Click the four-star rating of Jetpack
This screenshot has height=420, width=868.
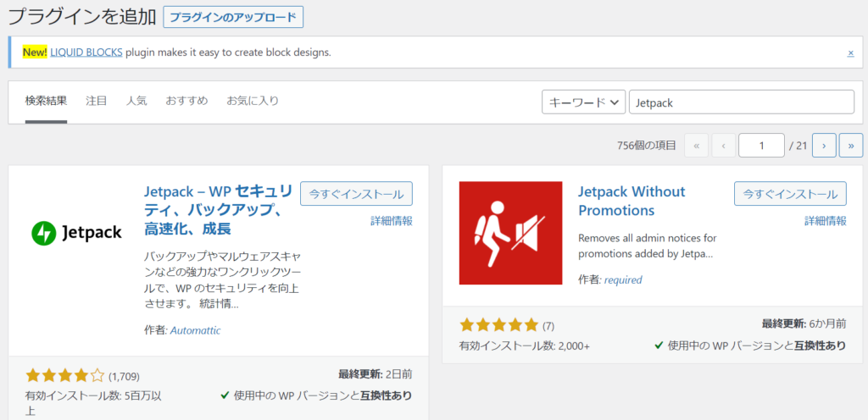(x=64, y=376)
